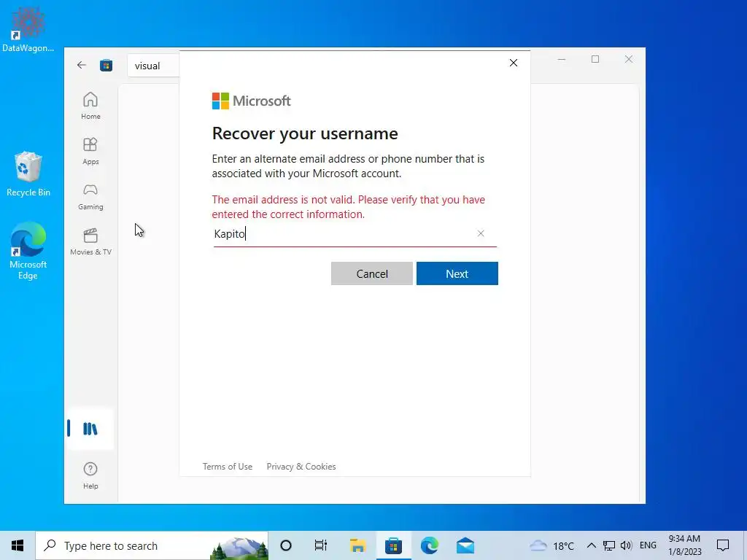Open the weather widget showing 18°C
The height and width of the screenshot is (560, 747).
pos(551,545)
